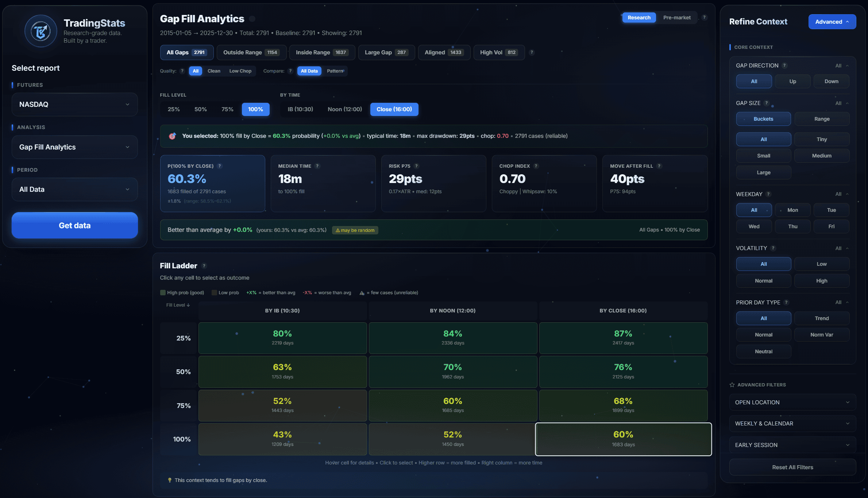Click help icon next to Fill Ladder
This screenshot has height=498, width=868.
tap(204, 266)
